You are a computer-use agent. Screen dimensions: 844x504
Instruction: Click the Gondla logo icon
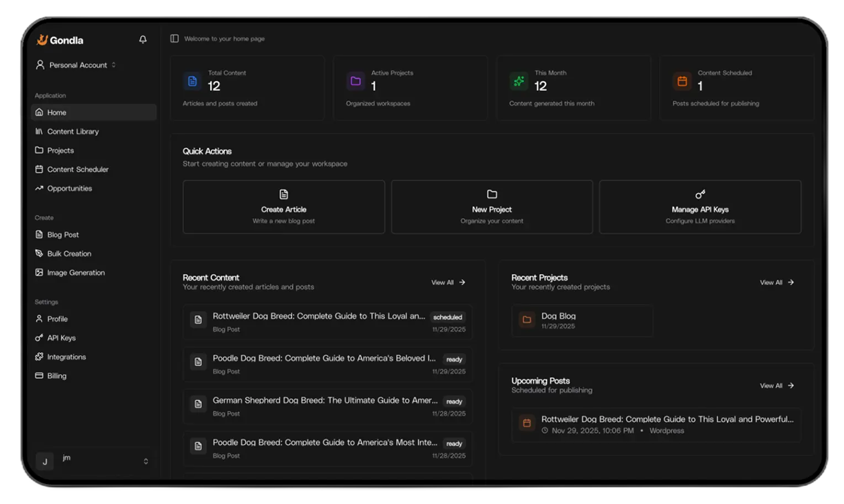[x=41, y=39]
